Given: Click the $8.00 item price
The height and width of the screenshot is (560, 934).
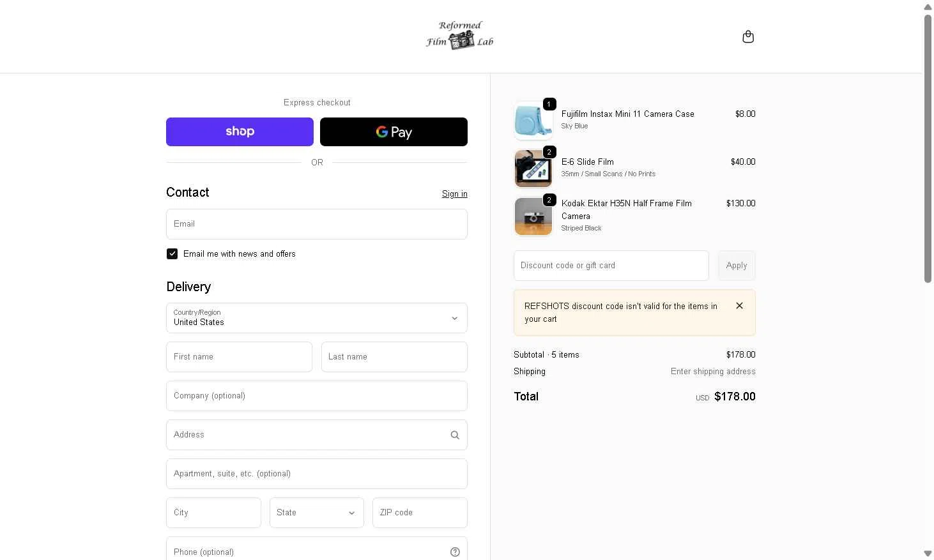Looking at the screenshot, I should 745,114.
